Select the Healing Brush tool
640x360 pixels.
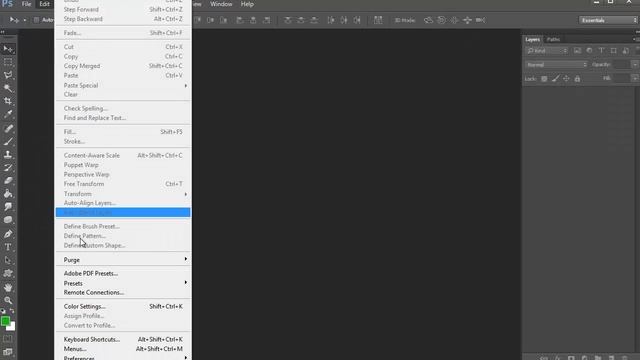8,129
